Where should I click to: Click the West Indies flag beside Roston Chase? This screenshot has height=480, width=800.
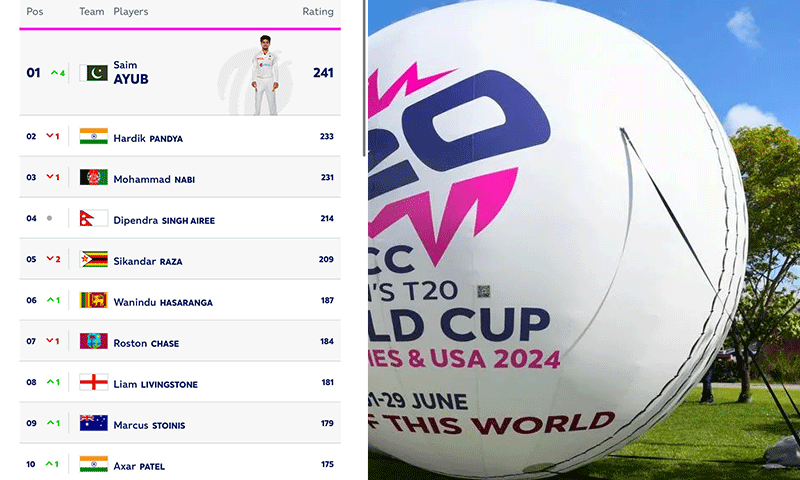click(93, 341)
